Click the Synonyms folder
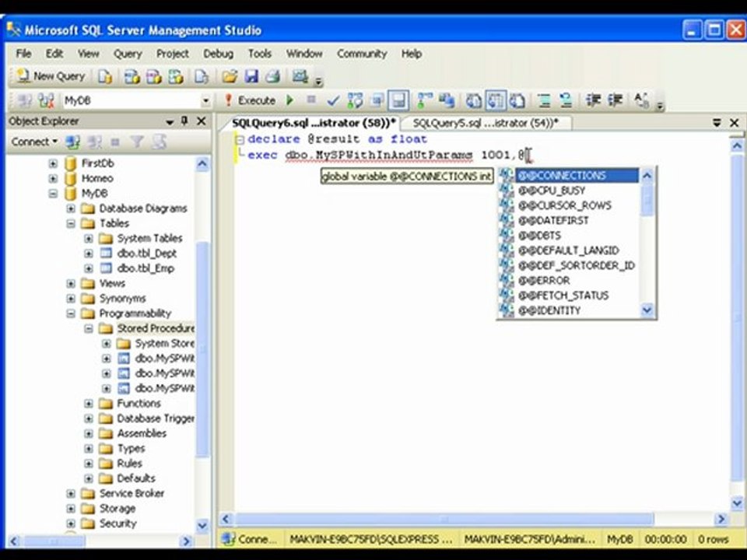 tap(122, 299)
